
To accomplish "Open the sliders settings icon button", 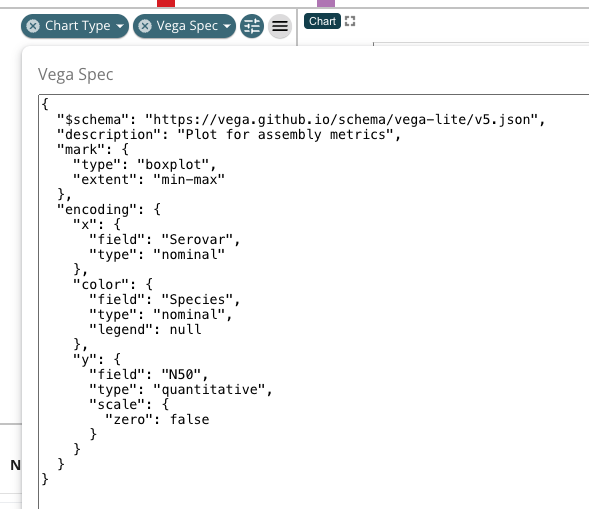I will (x=252, y=26).
